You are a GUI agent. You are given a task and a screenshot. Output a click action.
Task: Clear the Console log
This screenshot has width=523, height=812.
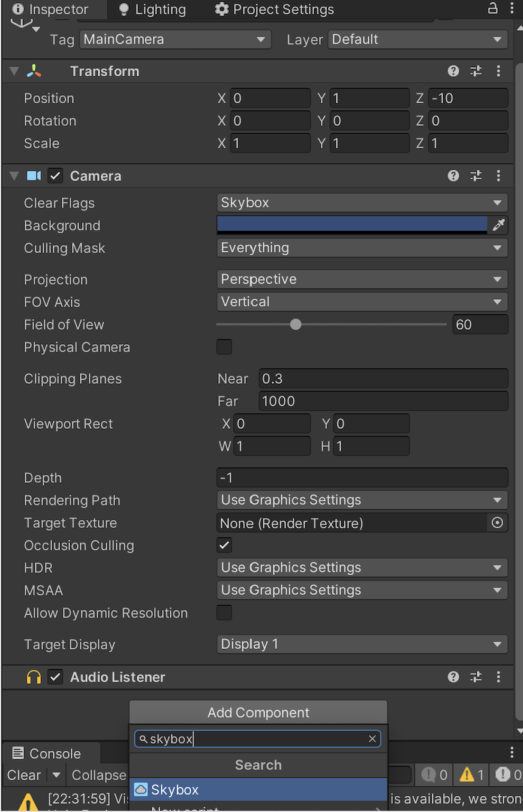coord(23,775)
